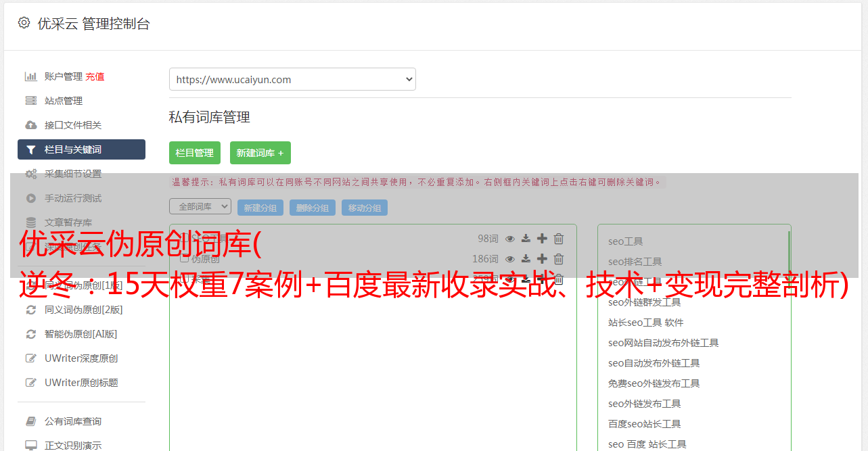The image size is (868, 451).
Task: Open 账户管理 bar chart icon in sidebar
Action: point(31,76)
